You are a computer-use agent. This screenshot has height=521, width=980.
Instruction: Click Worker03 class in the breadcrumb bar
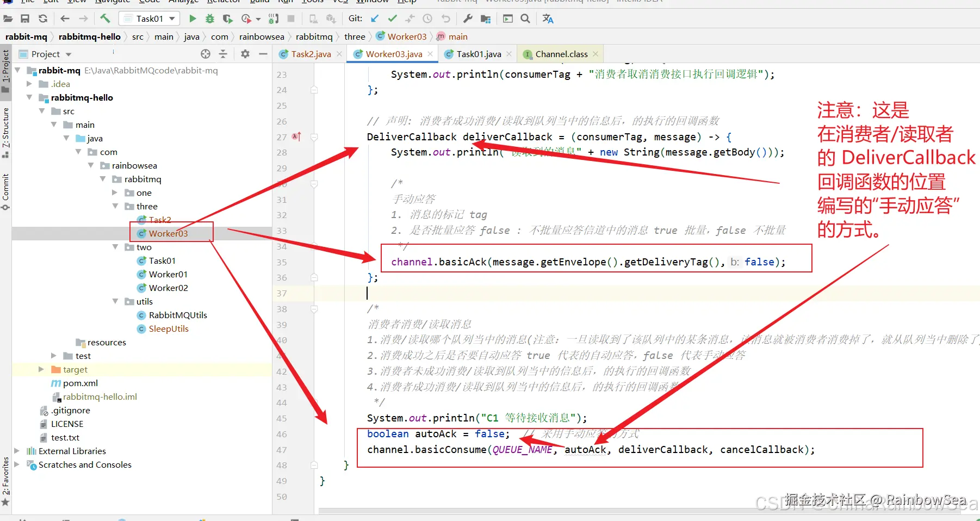[401, 36]
